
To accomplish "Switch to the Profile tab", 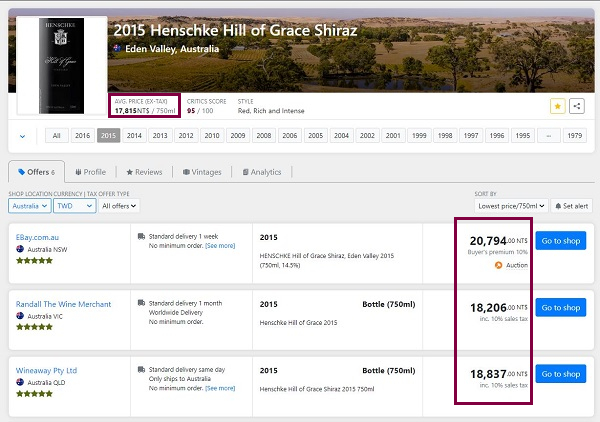I will [x=90, y=172].
